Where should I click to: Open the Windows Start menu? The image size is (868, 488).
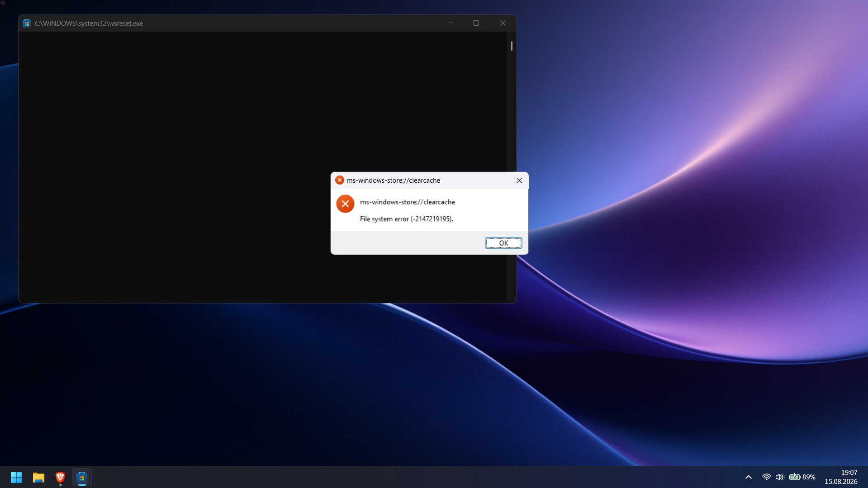(x=16, y=477)
